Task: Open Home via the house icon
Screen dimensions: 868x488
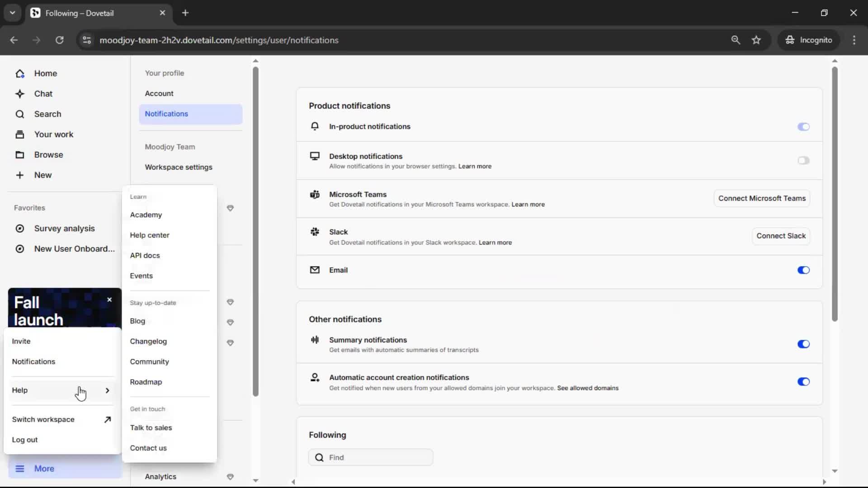Action: (x=20, y=74)
